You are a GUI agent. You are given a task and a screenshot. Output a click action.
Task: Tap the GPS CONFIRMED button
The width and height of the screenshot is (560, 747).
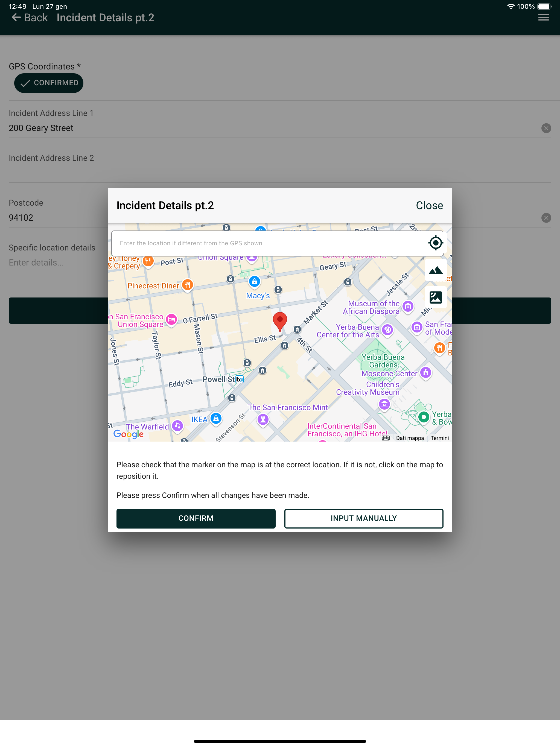coord(49,83)
